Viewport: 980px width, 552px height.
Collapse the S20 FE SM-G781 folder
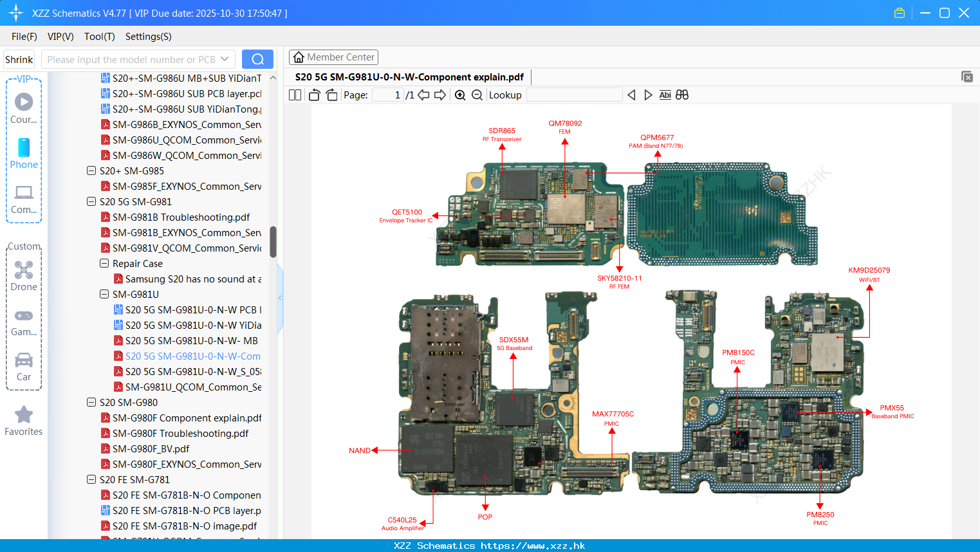click(91, 480)
